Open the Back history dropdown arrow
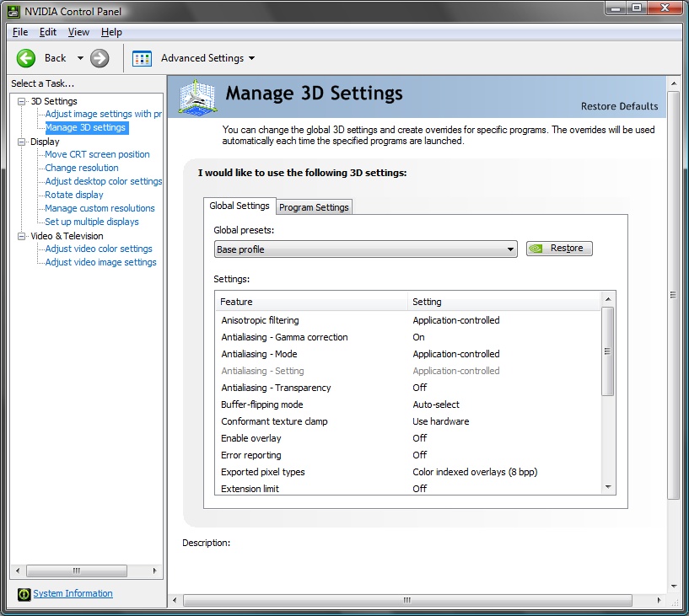Screen dimensions: 689x616 click(x=80, y=58)
